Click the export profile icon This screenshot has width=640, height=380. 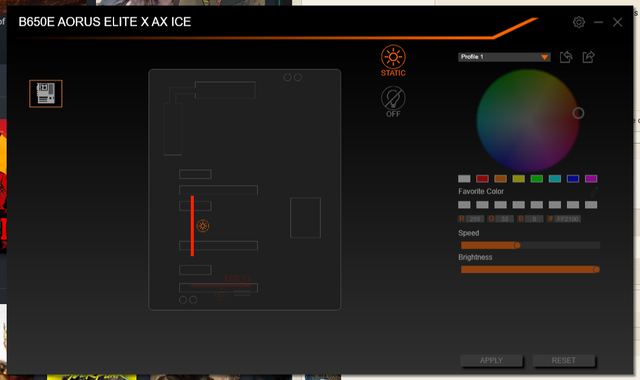coord(588,57)
